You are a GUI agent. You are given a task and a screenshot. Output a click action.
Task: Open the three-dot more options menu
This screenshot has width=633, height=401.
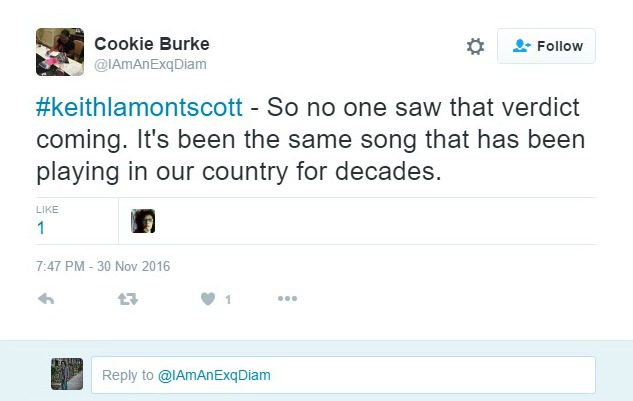(x=287, y=299)
